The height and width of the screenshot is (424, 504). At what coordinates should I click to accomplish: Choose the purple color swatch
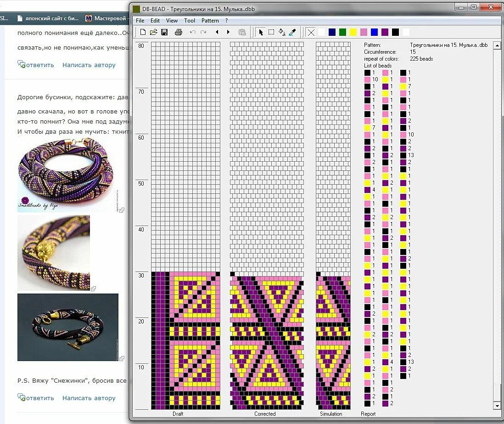tap(385, 32)
